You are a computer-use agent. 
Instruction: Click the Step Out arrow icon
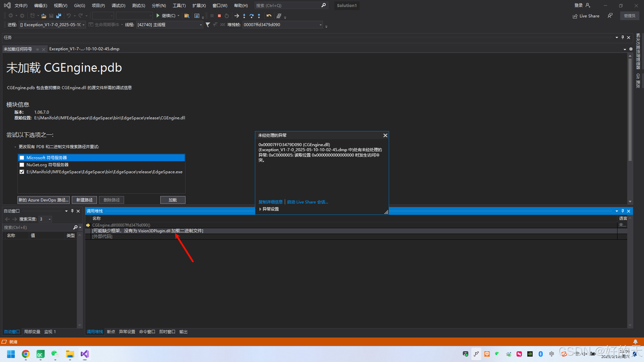259,16
